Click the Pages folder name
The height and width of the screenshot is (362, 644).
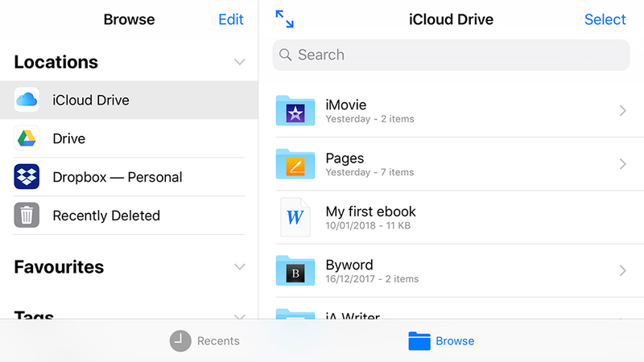click(x=345, y=158)
